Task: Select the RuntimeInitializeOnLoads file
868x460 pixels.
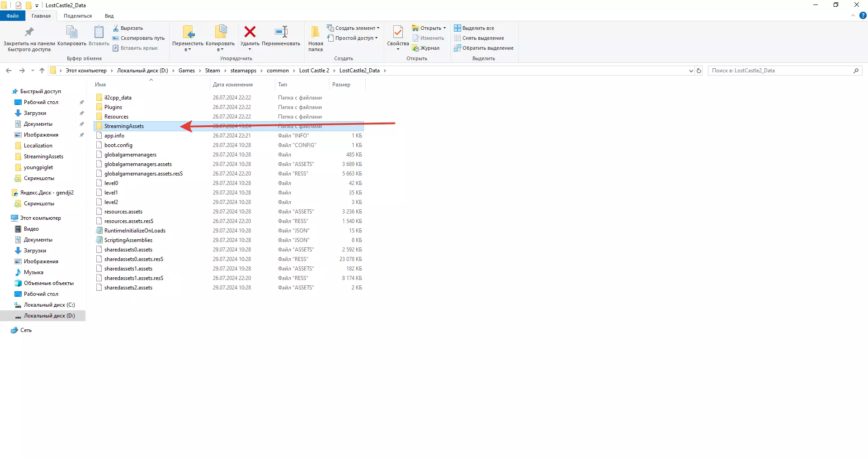Action: [135, 231]
